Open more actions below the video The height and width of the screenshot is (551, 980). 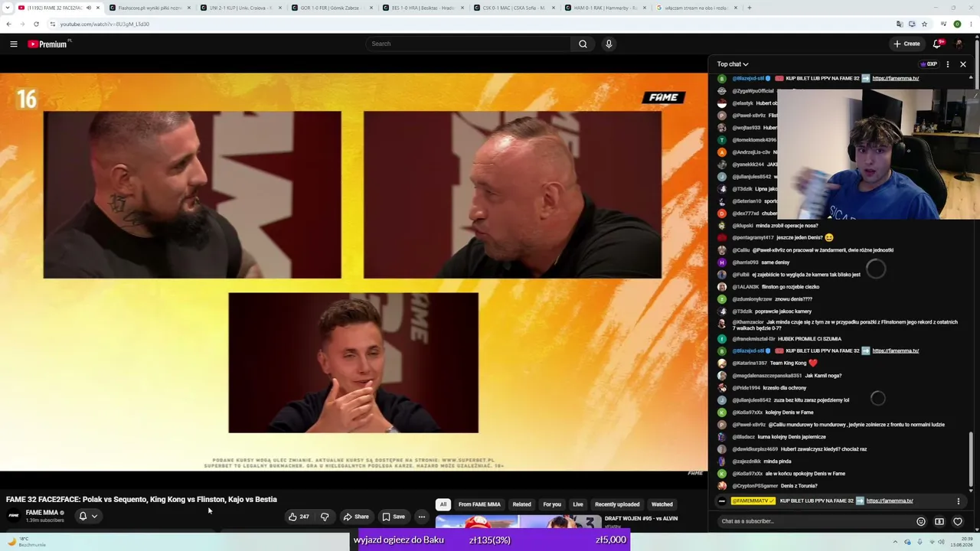[421, 517]
